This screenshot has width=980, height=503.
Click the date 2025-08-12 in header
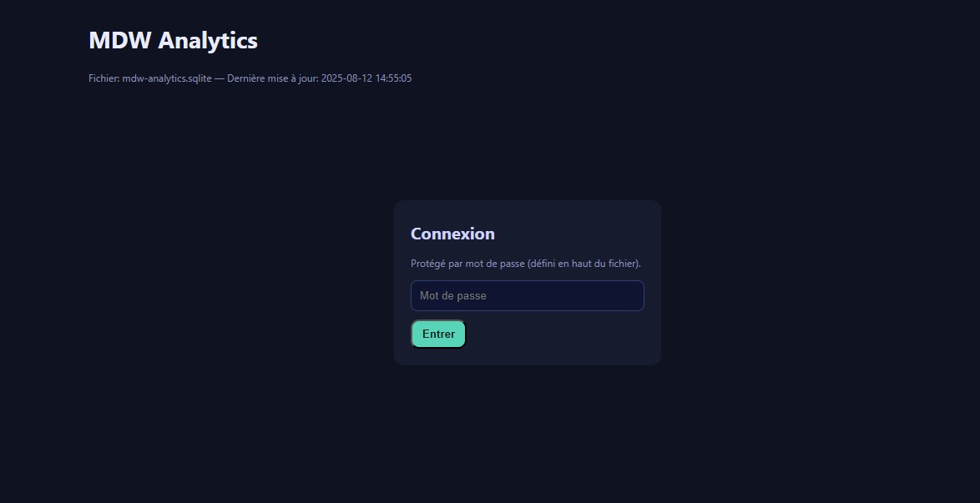pyautogui.click(x=346, y=78)
